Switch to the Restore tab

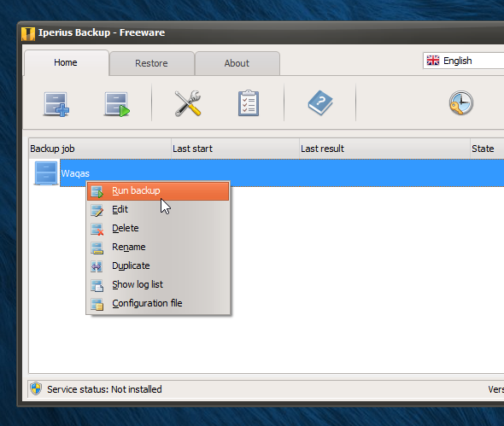click(x=151, y=63)
